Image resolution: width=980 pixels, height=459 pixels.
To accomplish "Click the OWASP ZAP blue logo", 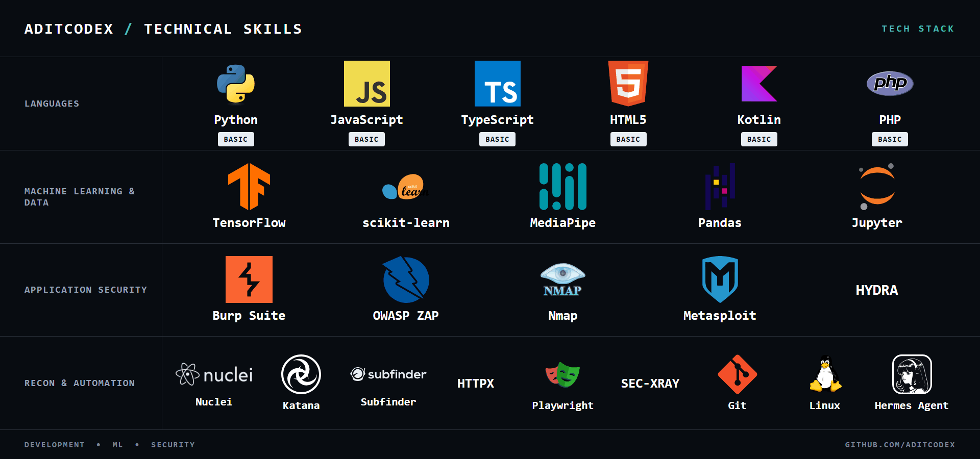I will point(406,279).
